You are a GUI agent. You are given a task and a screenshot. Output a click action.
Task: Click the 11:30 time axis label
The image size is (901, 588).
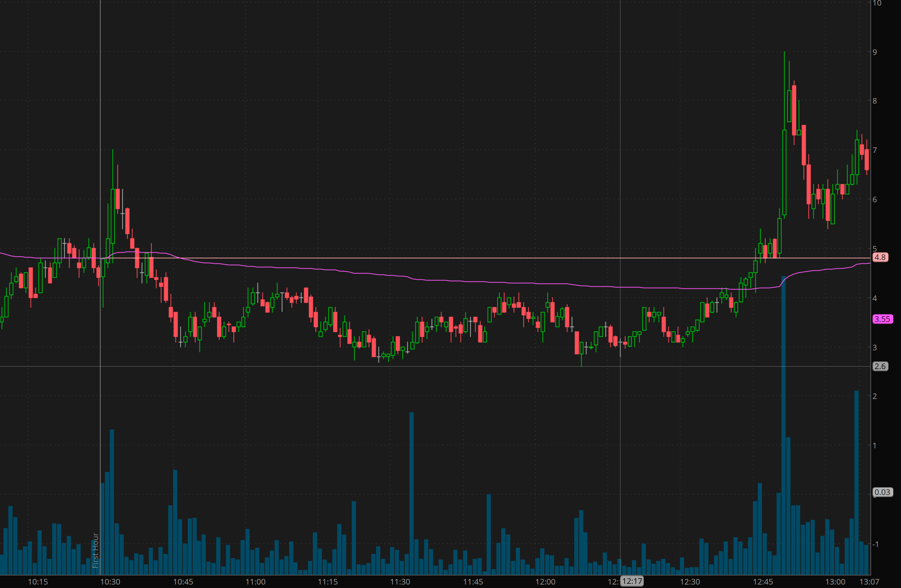[400, 582]
